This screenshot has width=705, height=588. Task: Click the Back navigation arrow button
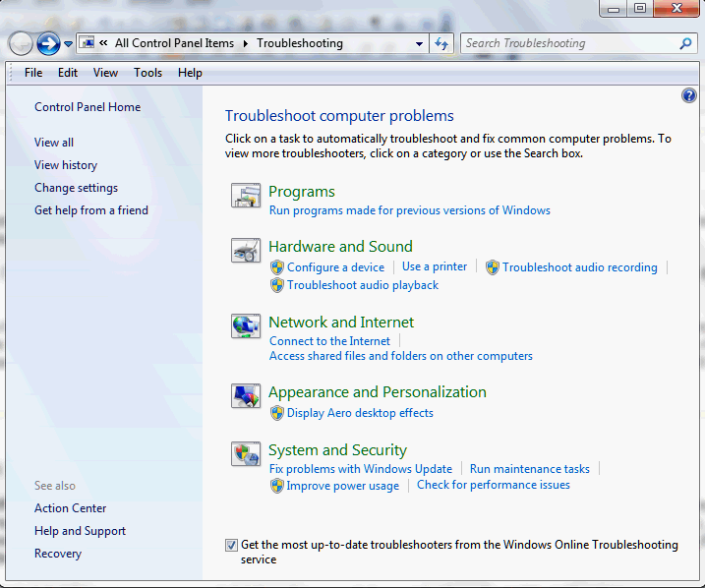[x=21, y=43]
